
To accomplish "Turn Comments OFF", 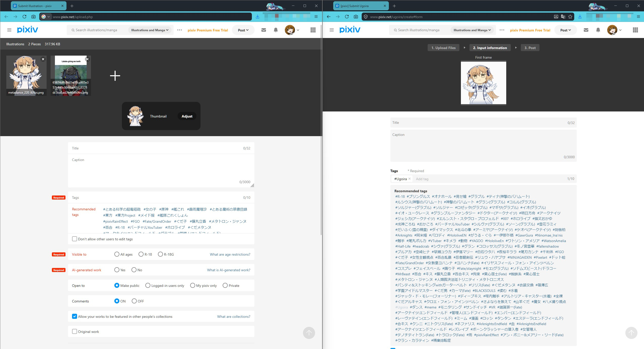I will tap(134, 301).
